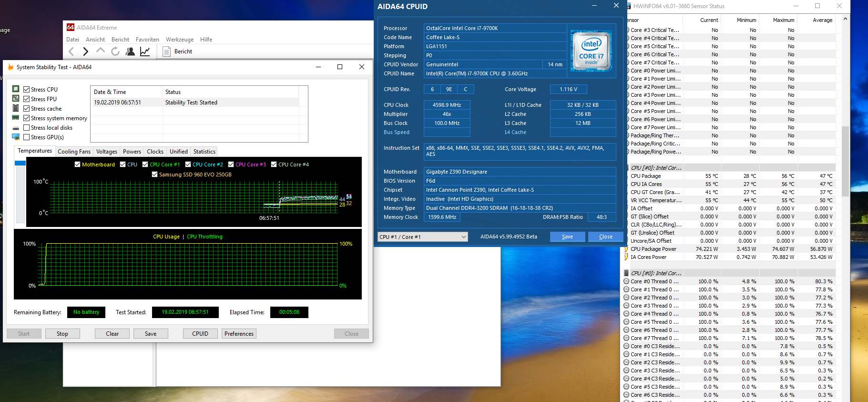Open Preferences in stability test
The image size is (868, 402).
(x=239, y=334)
